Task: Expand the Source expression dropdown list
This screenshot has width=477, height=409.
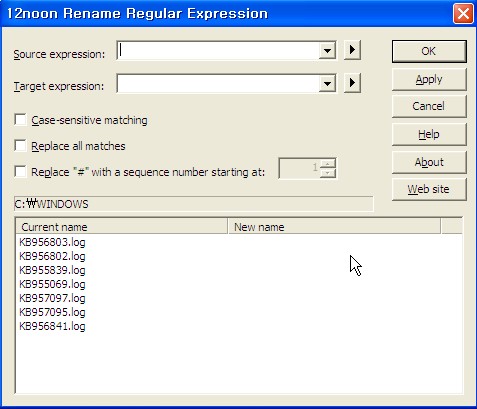Action: click(x=327, y=51)
